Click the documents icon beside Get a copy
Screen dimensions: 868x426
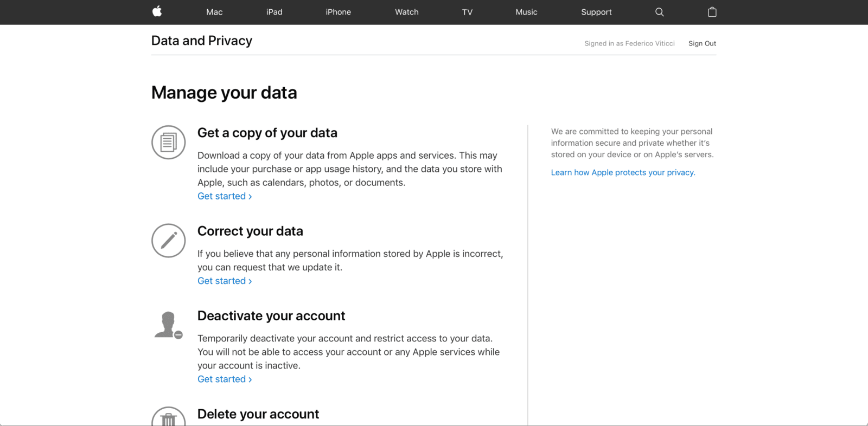168,143
